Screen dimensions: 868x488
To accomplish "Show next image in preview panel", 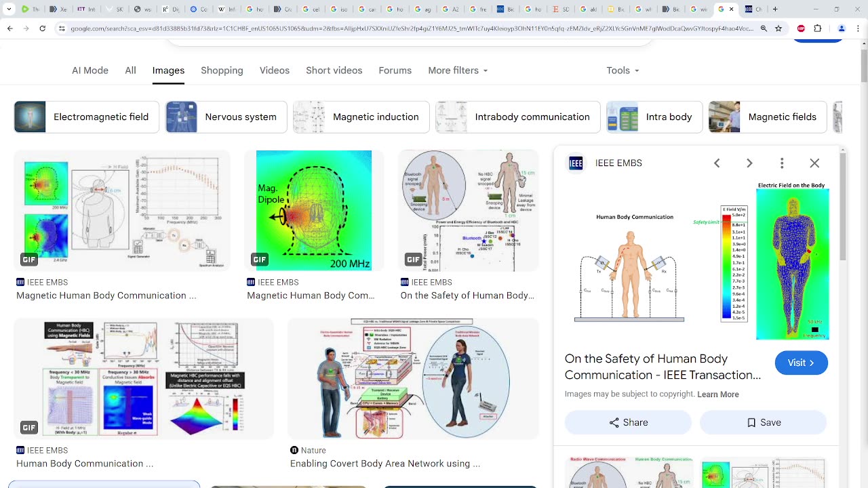I will [749, 163].
